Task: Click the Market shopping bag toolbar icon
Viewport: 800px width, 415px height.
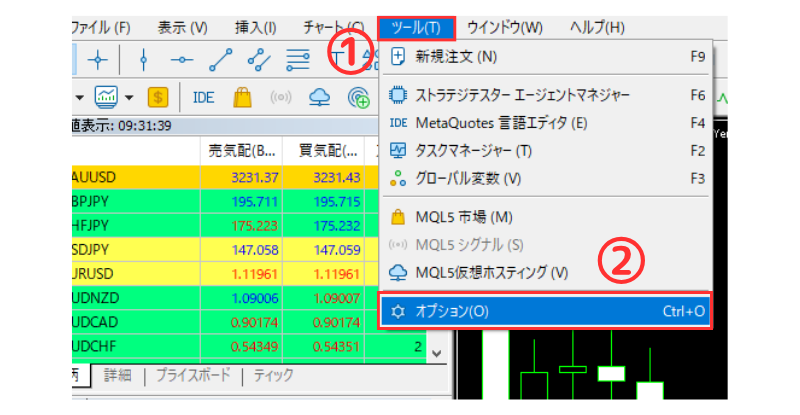Action: (x=242, y=97)
